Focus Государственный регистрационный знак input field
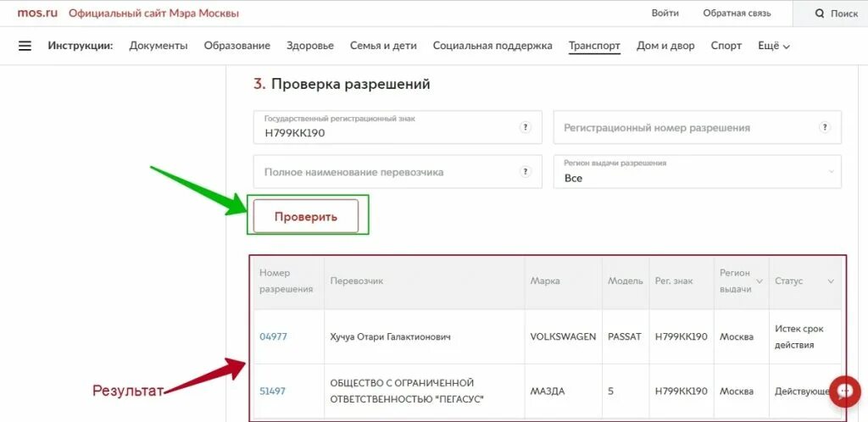Image resolution: width=868 pixels, height=422 pixels. 398,127
